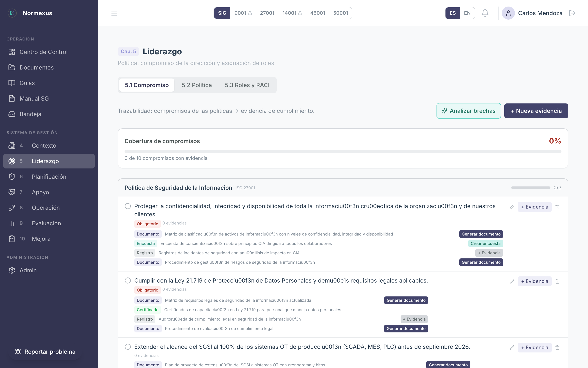Open the notifications bell
Viewport: 588px width, 368px height.
coord(485,13)
